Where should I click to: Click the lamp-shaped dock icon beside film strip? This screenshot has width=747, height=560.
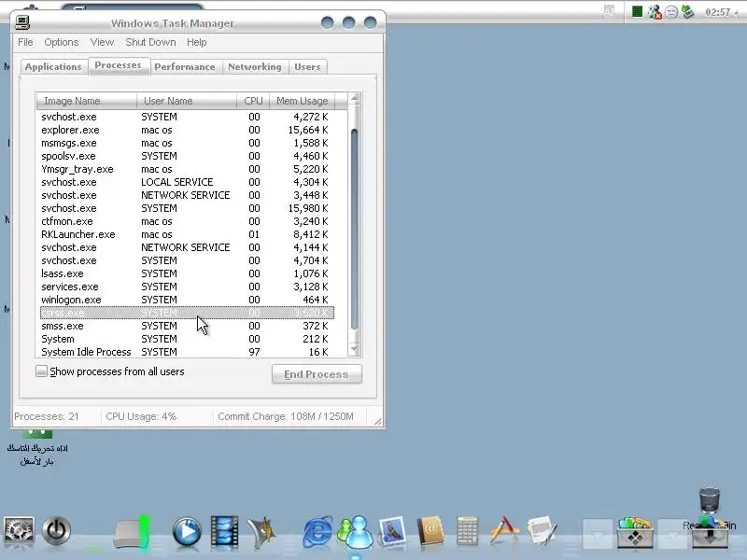261,531
